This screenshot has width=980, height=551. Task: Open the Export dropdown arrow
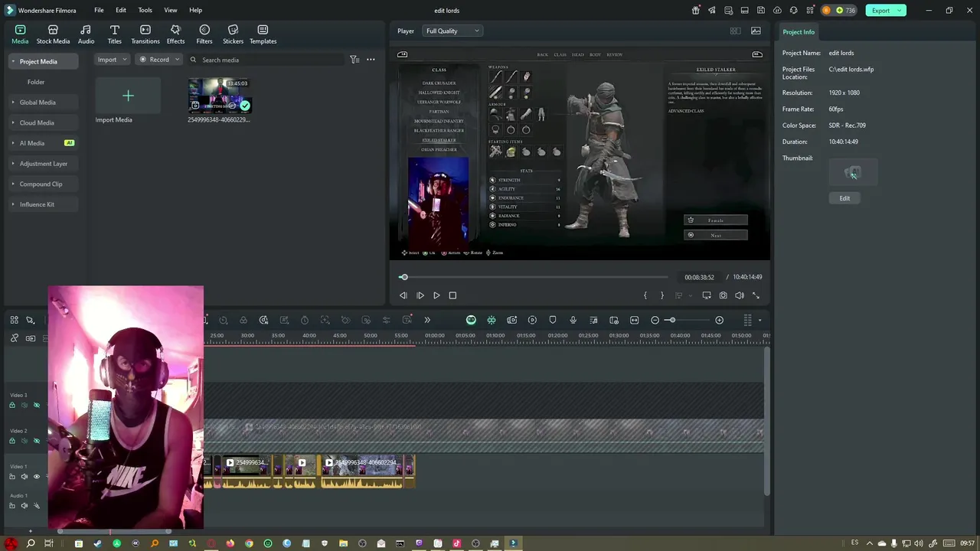(x=900, y=10)
